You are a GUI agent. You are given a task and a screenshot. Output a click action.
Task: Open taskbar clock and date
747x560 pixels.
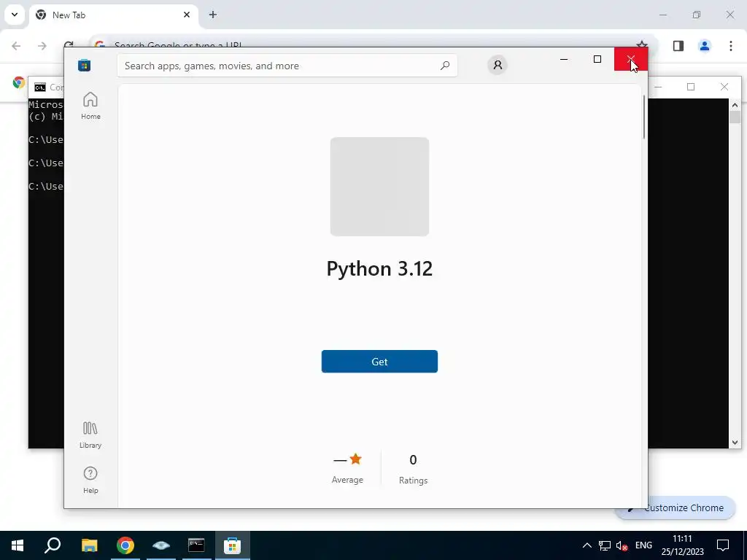(682, 545)
